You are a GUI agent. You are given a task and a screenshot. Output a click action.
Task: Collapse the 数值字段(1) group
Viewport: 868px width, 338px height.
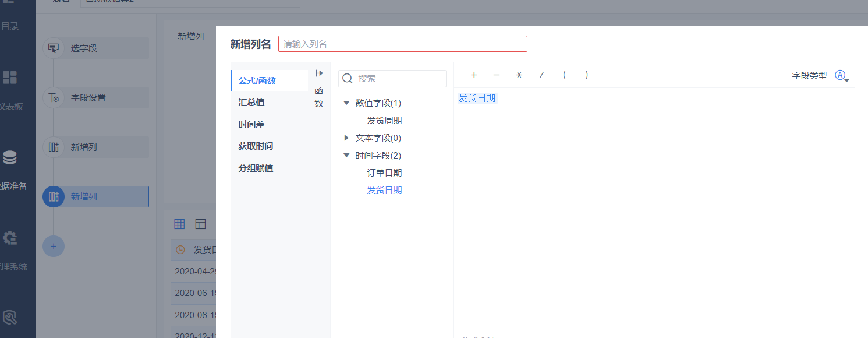coord(346,103)
